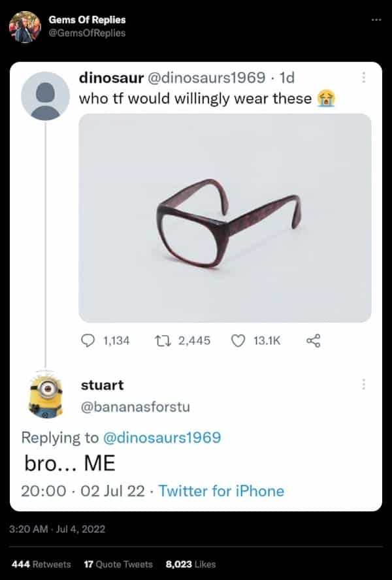Open Gems Of Replies profile avatar
This screenshot has height=580, width=392.
pyautogui.click(x=25, y=27)
